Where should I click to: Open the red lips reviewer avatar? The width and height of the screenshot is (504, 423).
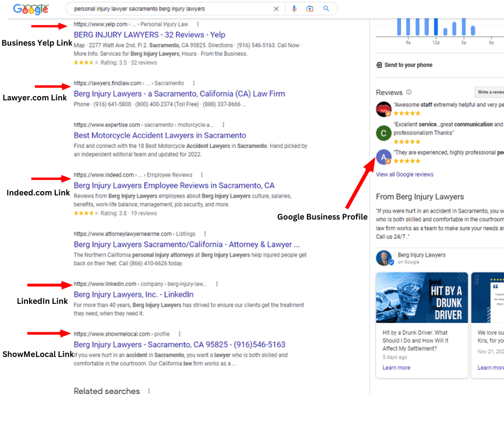(384, 109)
